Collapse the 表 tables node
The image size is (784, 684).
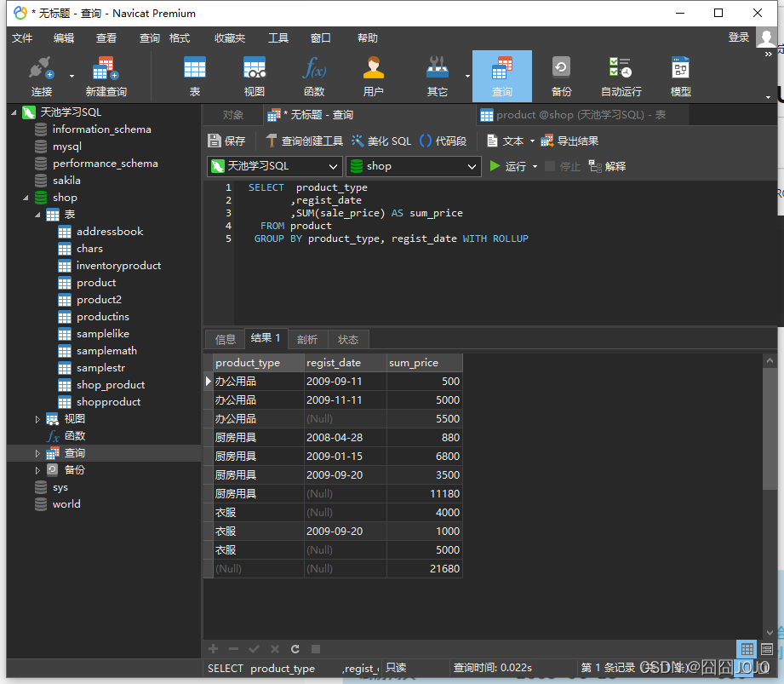coord(37,215)
